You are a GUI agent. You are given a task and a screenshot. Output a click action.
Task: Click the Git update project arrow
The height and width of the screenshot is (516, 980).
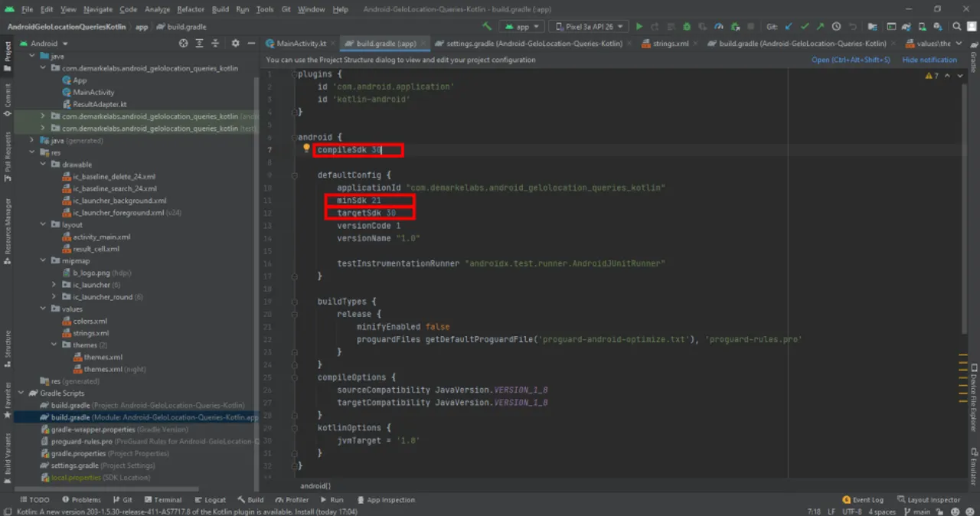click(789, 27)
